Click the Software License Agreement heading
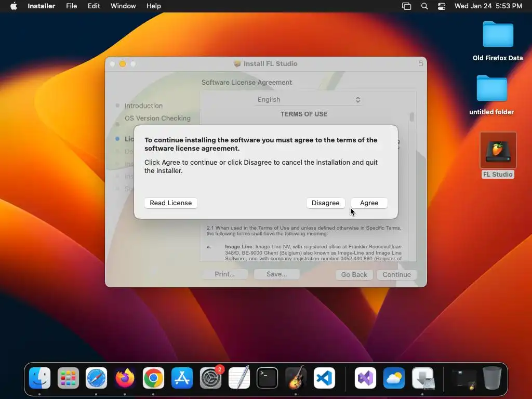Viewport: 532px width, 399px height. tap(247, 83)
